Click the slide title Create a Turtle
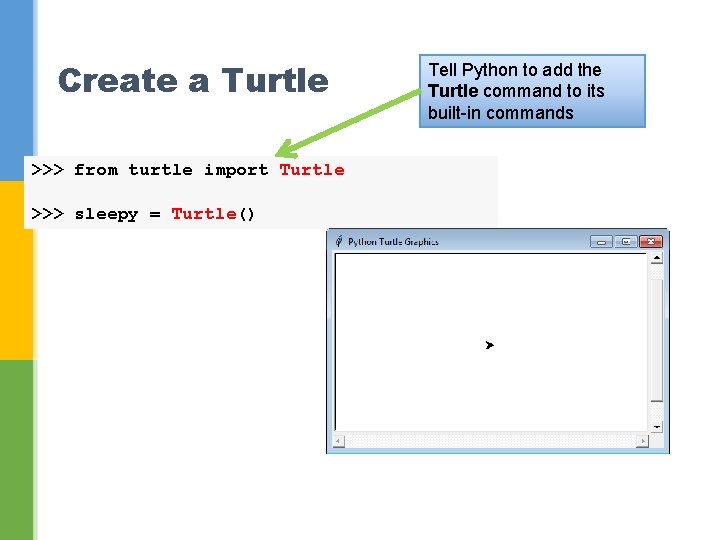This screenshot has height=540, width=720. (x=193, y=80)
